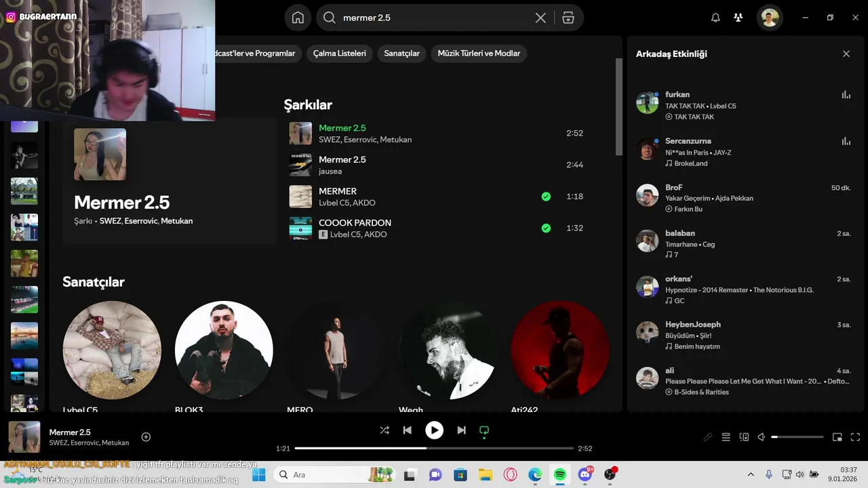The height and width of the screenshot is (488, 868).
Task: Open the Windows Start button
Action: (x=258, y=474)
